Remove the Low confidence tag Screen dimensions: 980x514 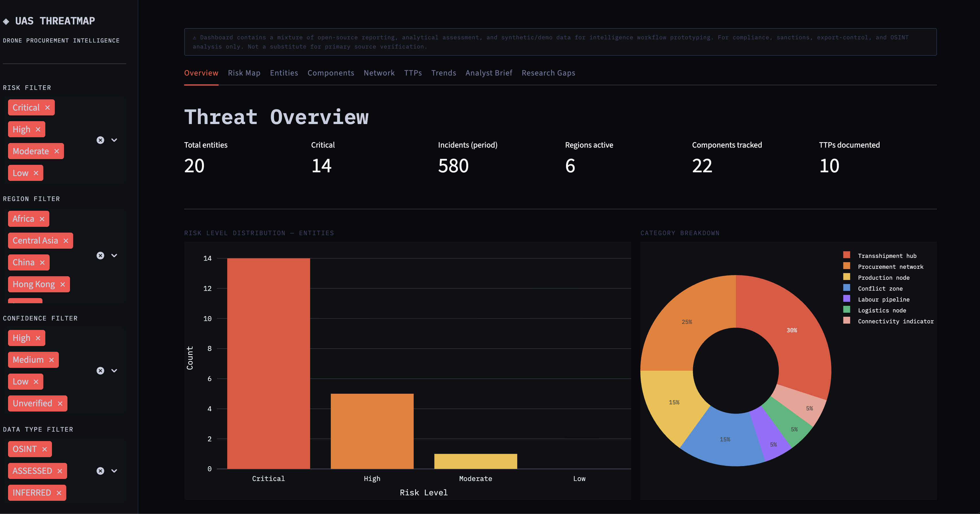(36, 382)
